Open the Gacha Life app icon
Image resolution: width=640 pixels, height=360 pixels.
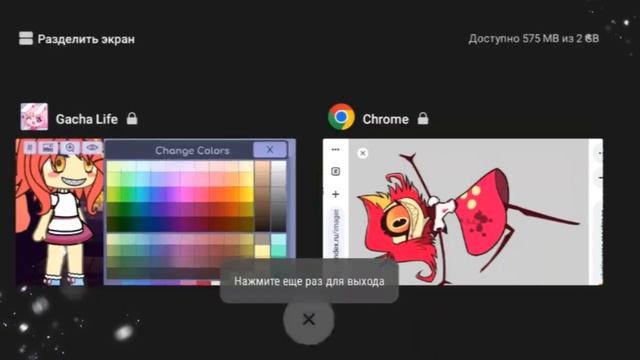pyautogui.click(x=34, y=117)
